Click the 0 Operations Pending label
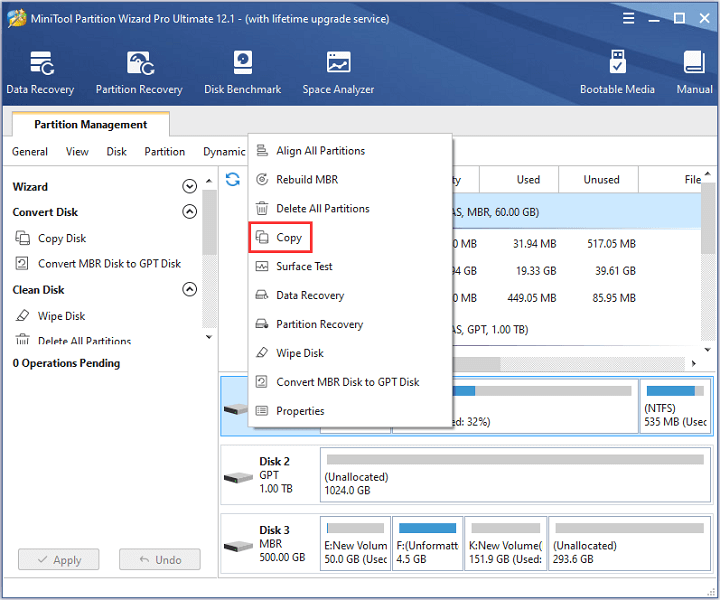Screen dimensions: 720x600 66,363
